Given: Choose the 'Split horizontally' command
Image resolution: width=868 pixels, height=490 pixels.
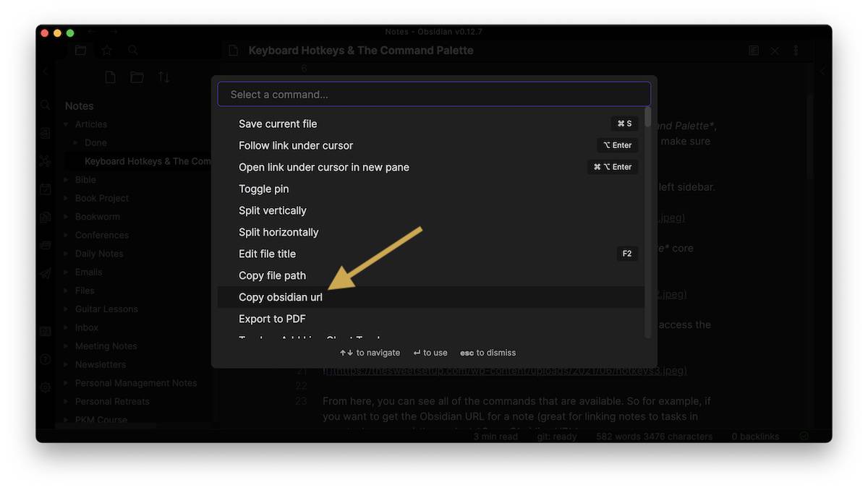Looking at the screenshot, I should [x=431, y=232].
